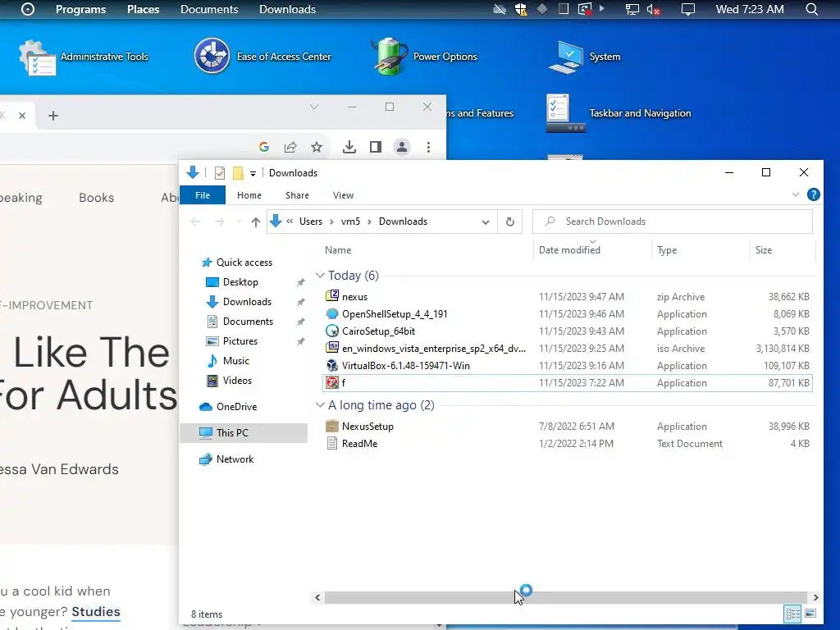The width and height of the screenshot is (840, 630).
Task: Click the horizontal scrollbar in file list
Action: (x=566, y=597)
